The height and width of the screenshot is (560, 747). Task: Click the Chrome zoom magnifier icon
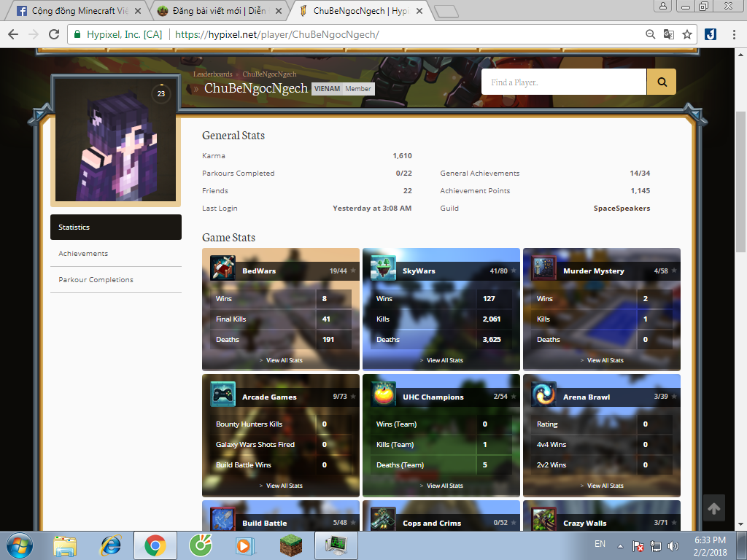(x=650, y=34)
